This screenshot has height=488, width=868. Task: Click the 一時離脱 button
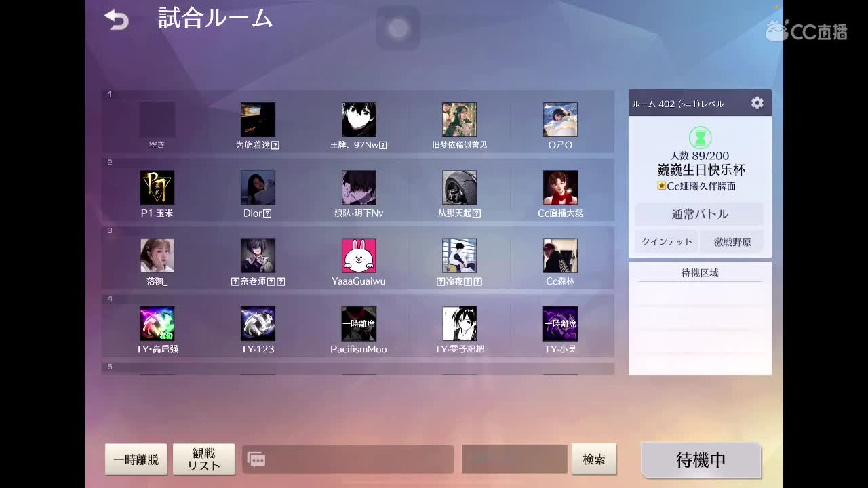[x=136, y=460]
